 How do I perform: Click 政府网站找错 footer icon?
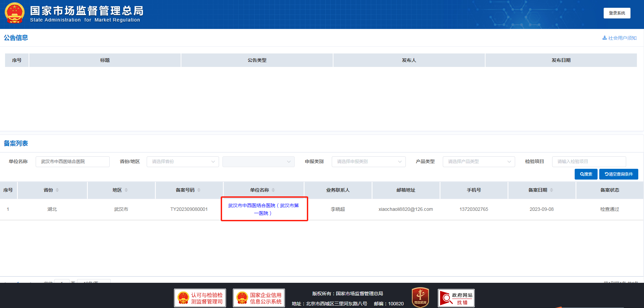coord(456,298)
